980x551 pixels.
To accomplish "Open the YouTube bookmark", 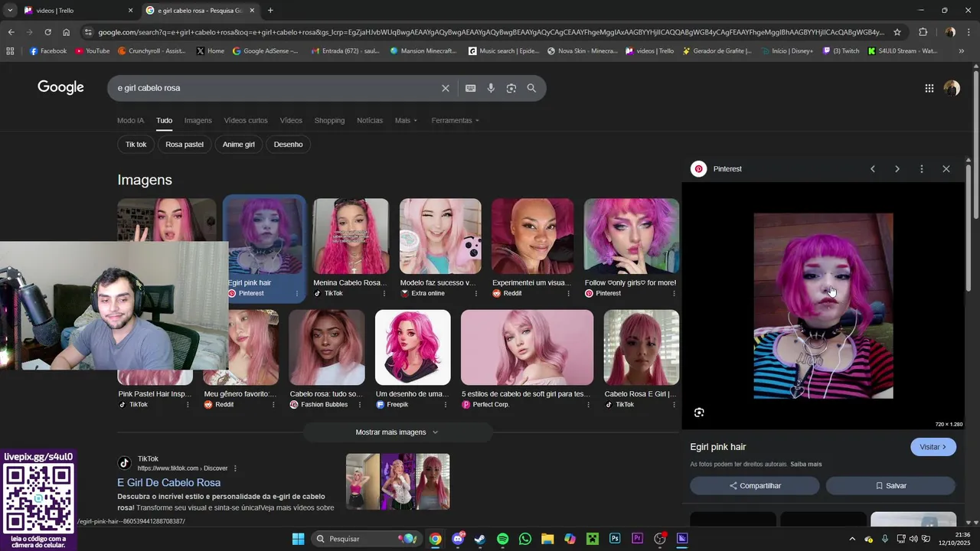I will click(x=93, y=51).
